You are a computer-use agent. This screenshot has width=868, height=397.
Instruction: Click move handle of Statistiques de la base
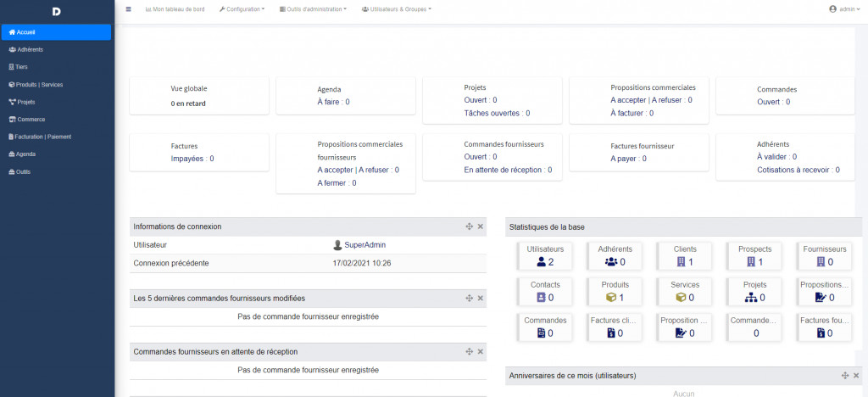[x=844, y=226]
